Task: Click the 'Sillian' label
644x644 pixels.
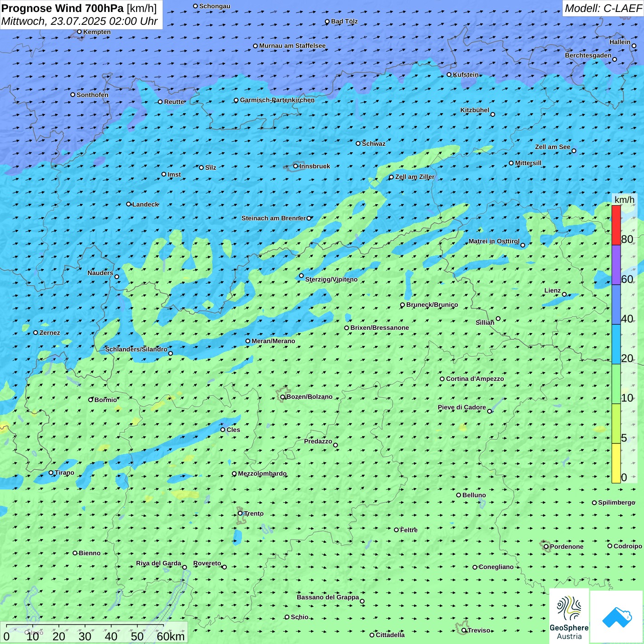Action: point(485,322)
